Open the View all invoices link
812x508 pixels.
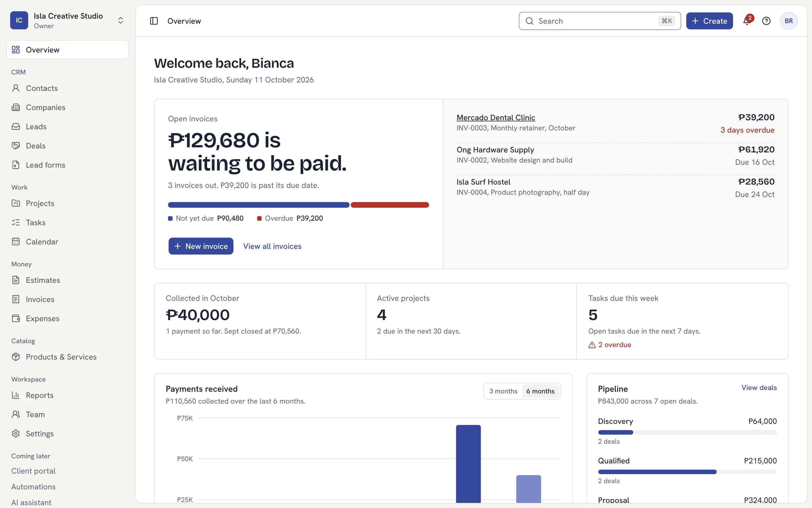(x=272, y=246)
